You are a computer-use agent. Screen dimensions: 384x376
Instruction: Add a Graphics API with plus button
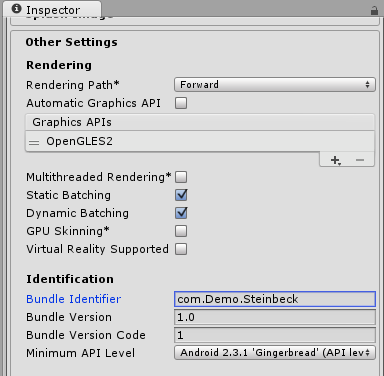point(335,160)
